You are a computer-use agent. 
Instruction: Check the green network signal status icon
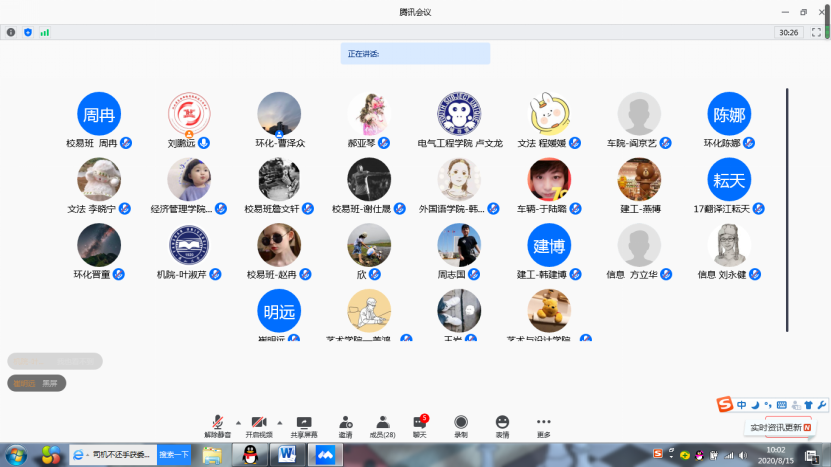[x=44, y=32]
